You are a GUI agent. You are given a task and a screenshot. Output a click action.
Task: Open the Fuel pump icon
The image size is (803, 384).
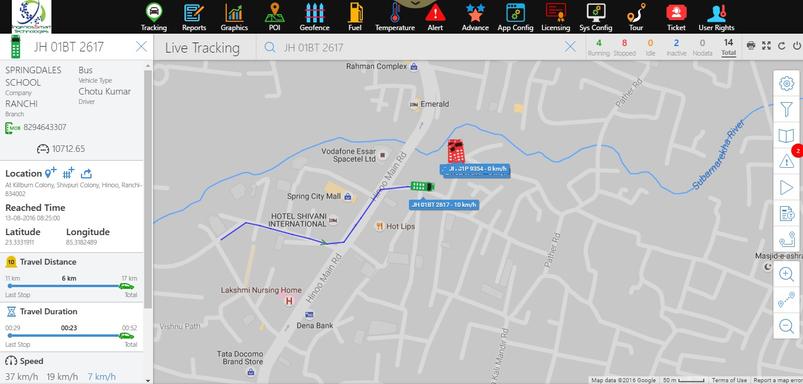(355, 12)
